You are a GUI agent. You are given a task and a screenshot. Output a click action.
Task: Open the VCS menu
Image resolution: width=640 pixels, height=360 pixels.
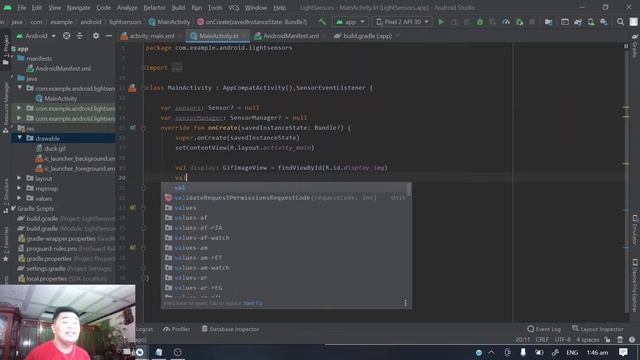coord(234,8)
